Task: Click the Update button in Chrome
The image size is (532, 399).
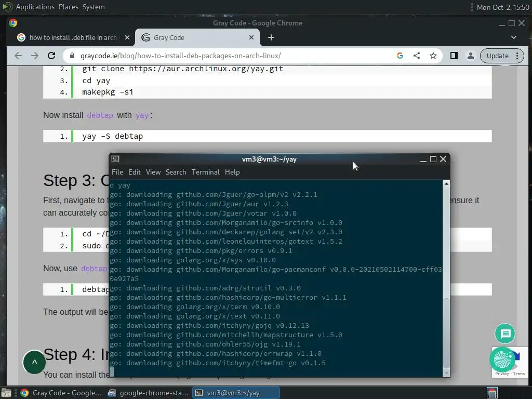Action: tap(497, 56)
